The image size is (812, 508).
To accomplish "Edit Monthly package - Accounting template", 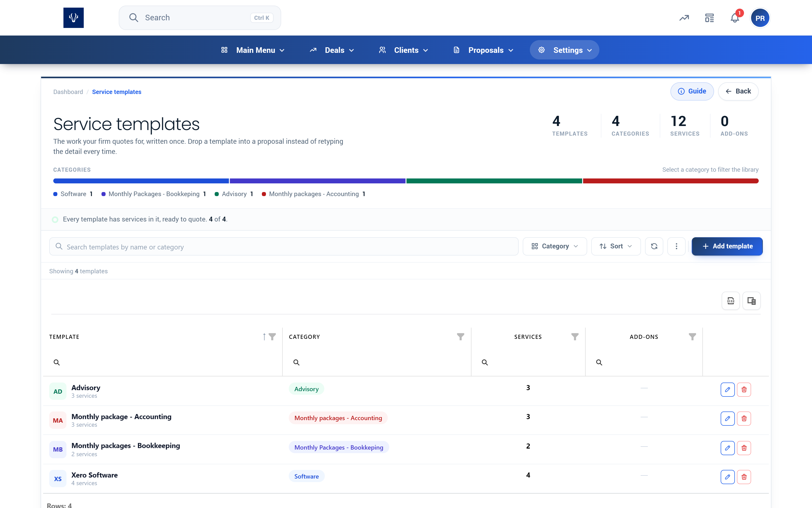I will pos(728,418).
